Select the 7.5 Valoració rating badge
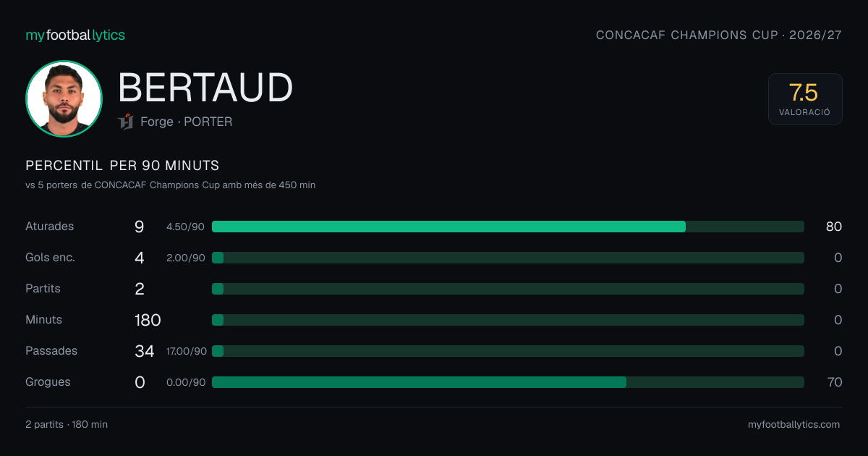Screen dimensions: 868x456 [805, 99]
